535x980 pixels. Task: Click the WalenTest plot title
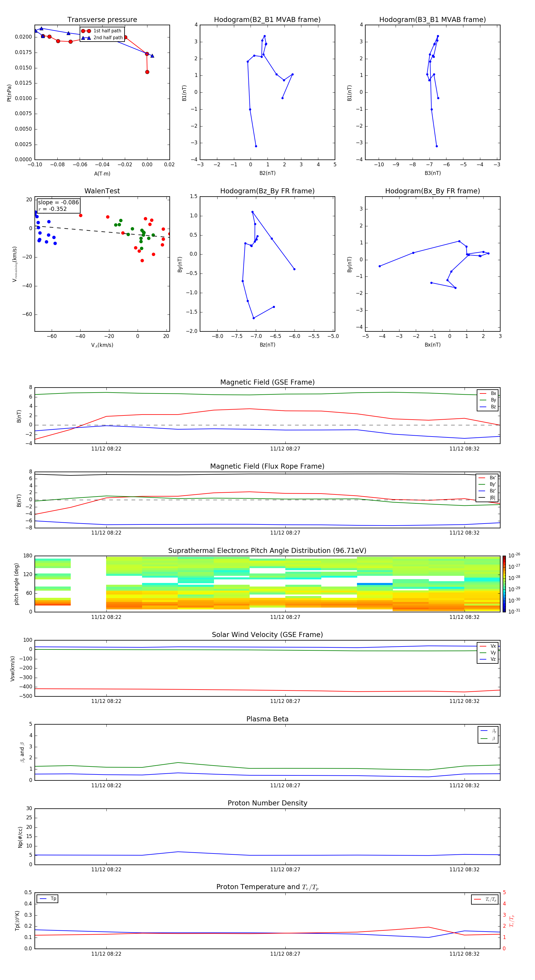[102, 191]
